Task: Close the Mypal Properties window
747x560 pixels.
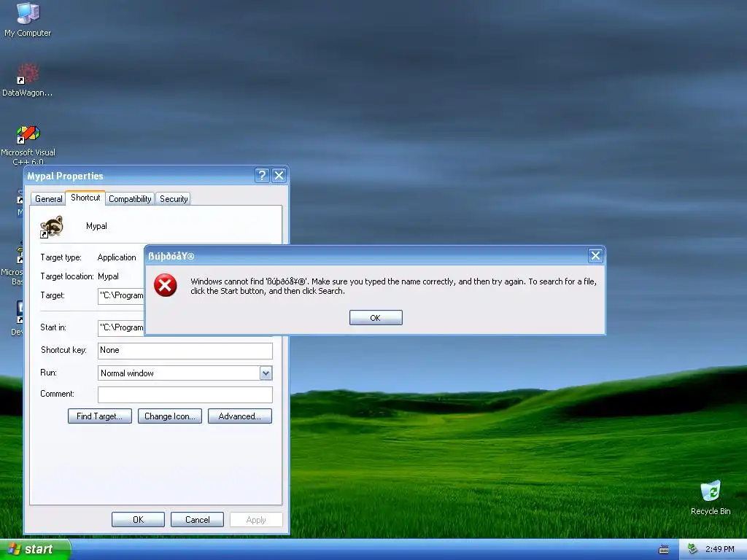Action: coord(279,176)
